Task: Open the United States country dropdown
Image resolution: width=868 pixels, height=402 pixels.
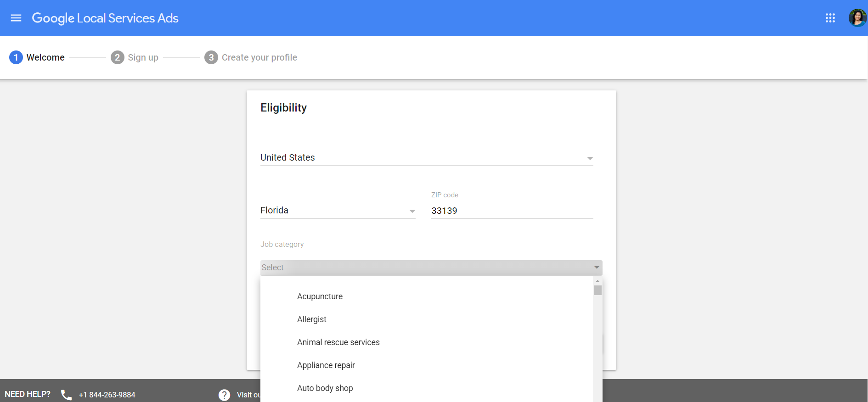Action: click(426, 158)
